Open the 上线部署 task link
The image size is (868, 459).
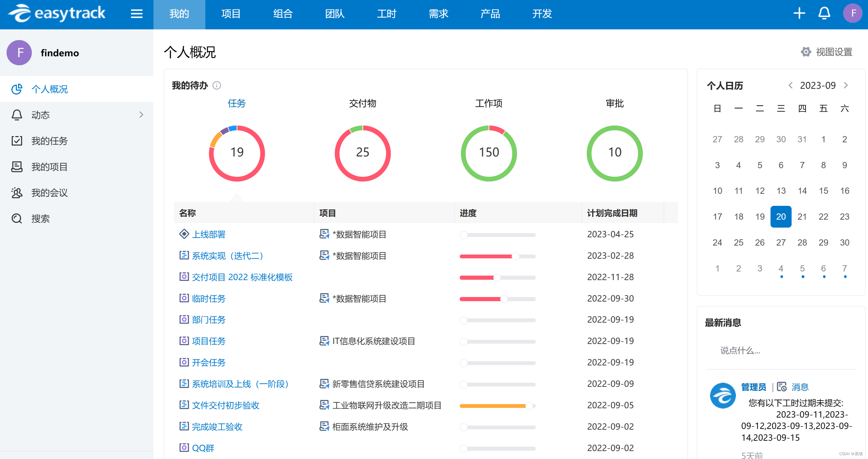pyautogui.click(x=209, y=234)
